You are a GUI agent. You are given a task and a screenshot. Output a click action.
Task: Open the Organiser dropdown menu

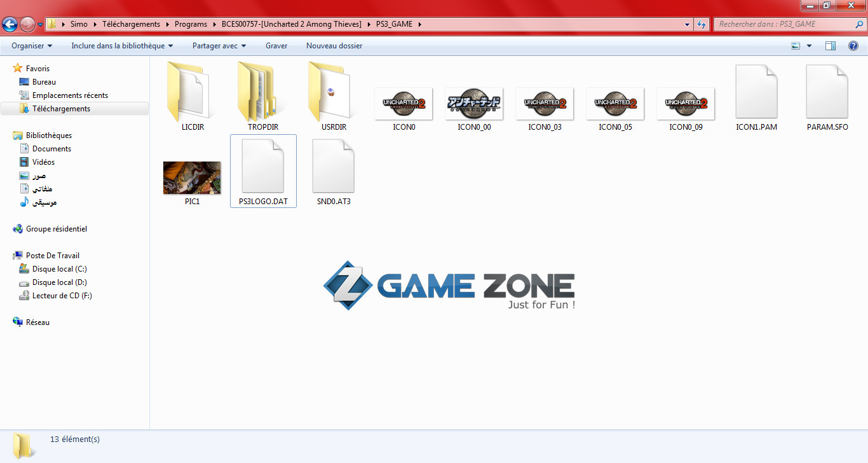click(32, 46)
